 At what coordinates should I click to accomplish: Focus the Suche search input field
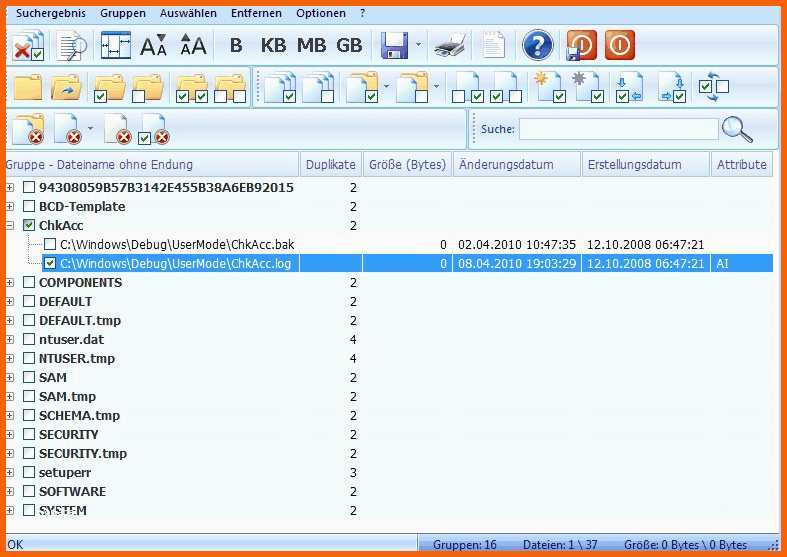(x=618, y=129)
